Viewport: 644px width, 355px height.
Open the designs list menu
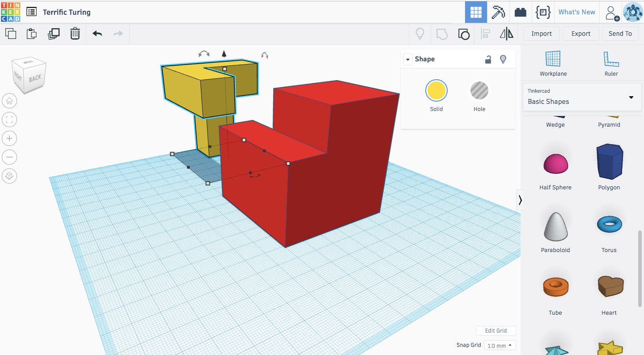coord(31,12)
